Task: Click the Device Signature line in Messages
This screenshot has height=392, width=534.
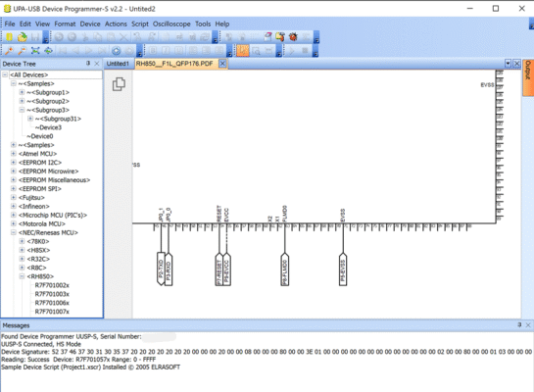Action: pyautogui.click(x=267, y=352)
